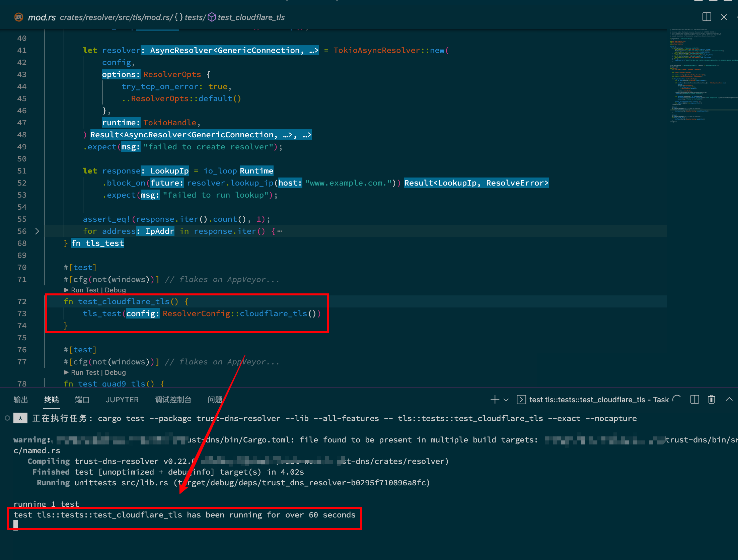
Task: Run Test above test_cloudflare_tls function
Action: point(85,290)
